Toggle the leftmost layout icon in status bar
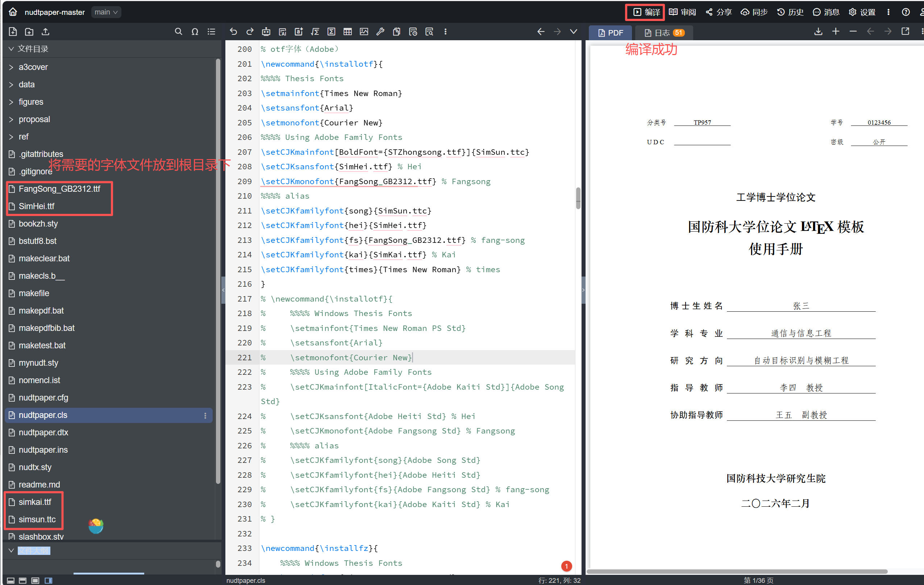Image resolution: width=924 pixels, height=585 pixels. click(11, 580)
